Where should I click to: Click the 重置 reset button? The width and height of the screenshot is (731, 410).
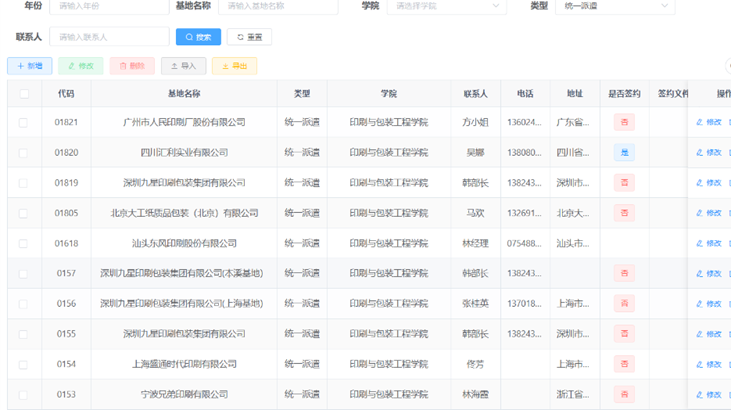point(249,37)
